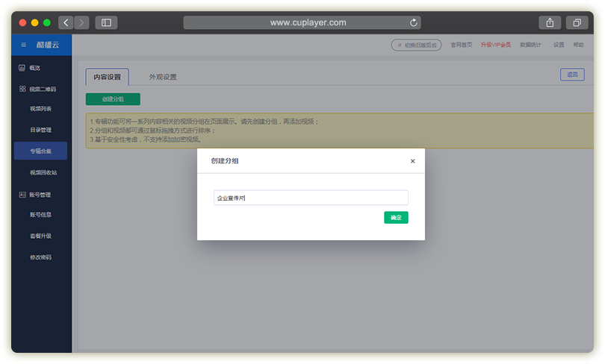Go back with the browser back arrow
Screen dimensions: 605x364
point(66,22)
